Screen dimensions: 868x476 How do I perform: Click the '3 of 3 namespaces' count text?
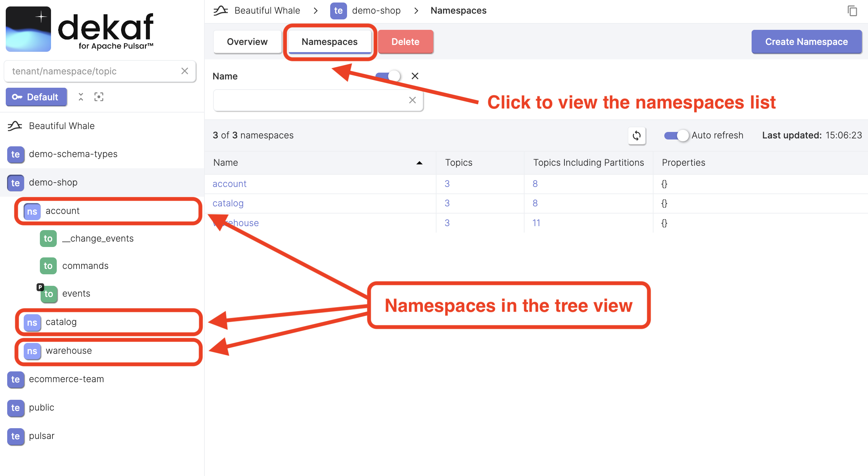click(253, 135)
